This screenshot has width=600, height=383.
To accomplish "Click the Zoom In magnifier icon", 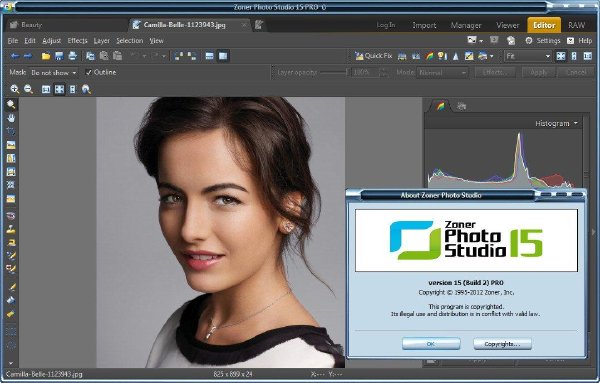I will tap(15, 89).
